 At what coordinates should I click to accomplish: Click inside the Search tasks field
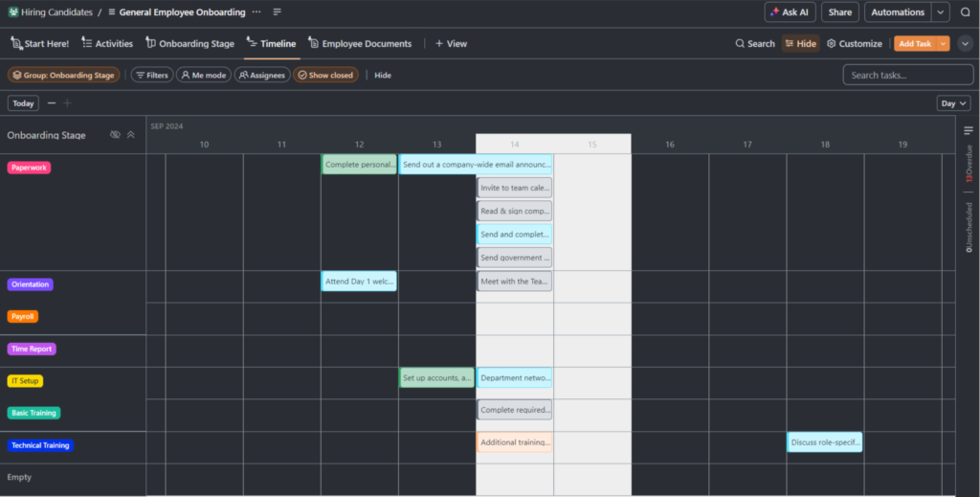point(908,75)
